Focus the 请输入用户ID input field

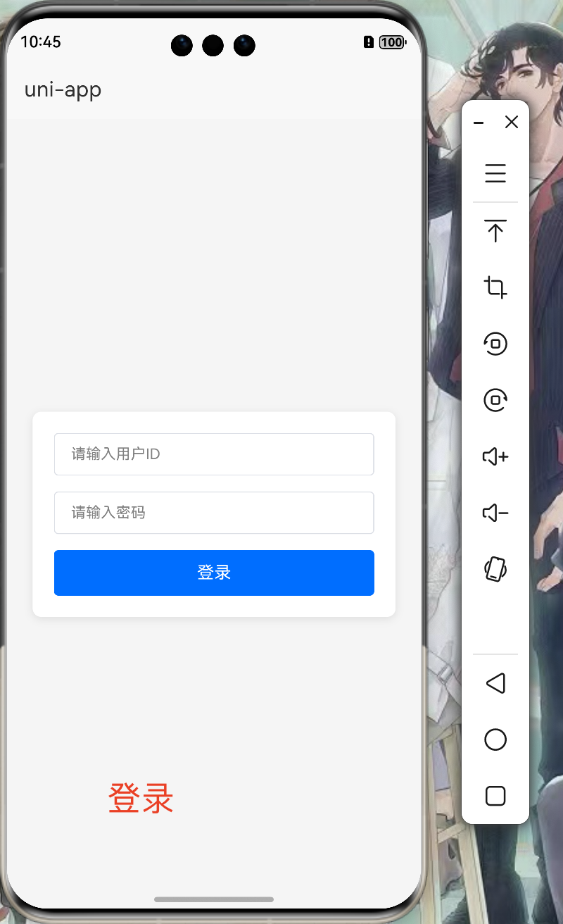[214, 454]
